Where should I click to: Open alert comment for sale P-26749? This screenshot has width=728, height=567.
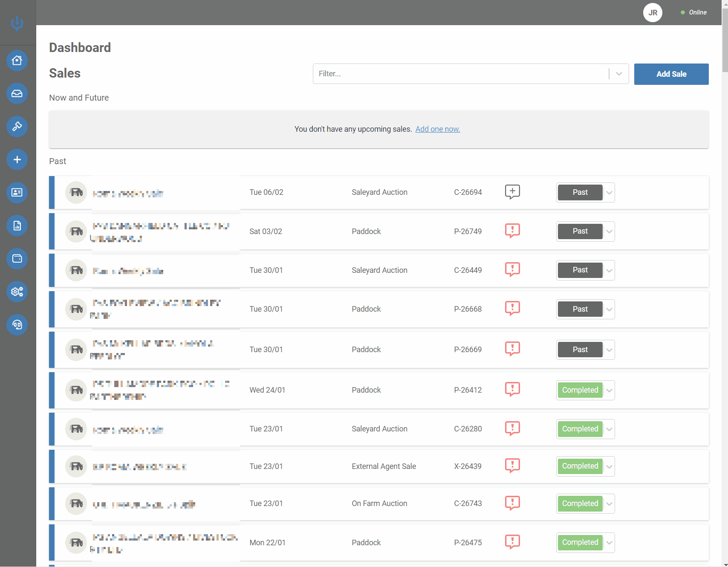512,231
